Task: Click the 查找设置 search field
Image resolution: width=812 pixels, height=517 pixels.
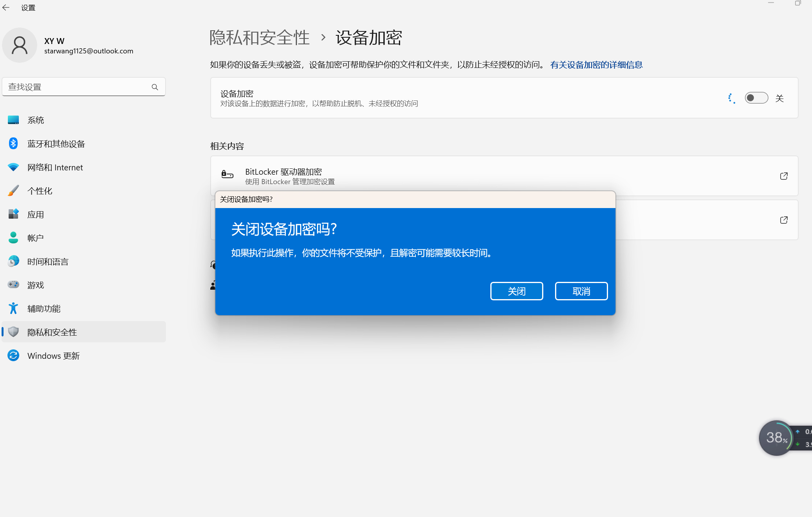Action: click(x=76, y=87)
